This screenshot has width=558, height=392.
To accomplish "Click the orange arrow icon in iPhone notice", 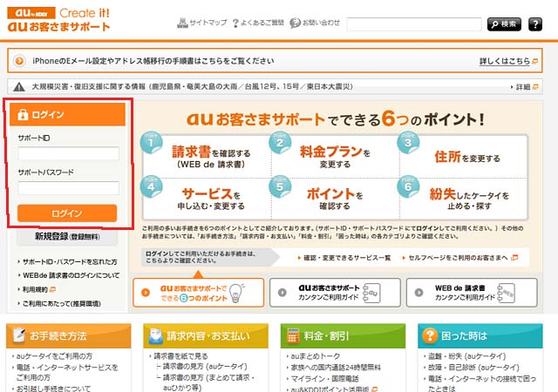I will 19,61.
